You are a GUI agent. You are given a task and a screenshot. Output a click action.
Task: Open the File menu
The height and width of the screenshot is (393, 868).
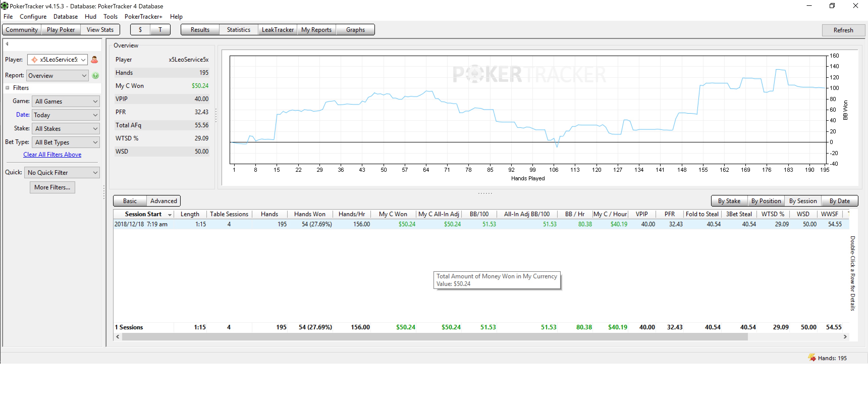click(x=8, y=16)
